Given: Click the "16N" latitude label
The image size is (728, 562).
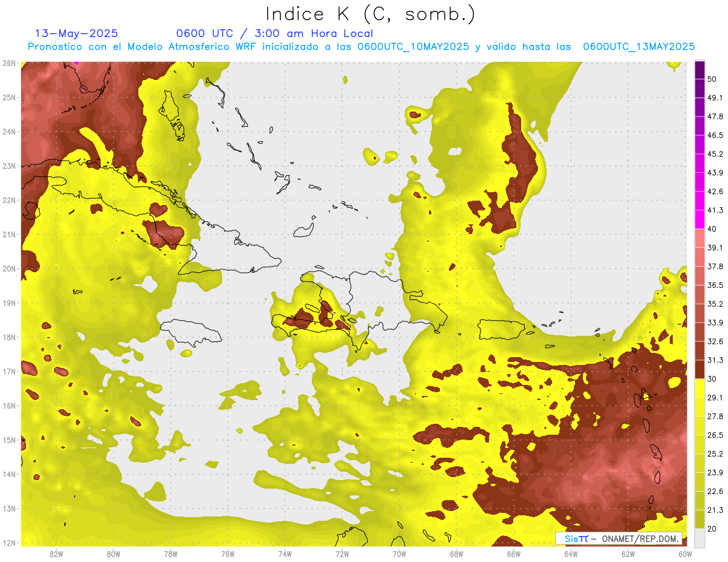Looking at the screenshot, I should pos(9,406).
